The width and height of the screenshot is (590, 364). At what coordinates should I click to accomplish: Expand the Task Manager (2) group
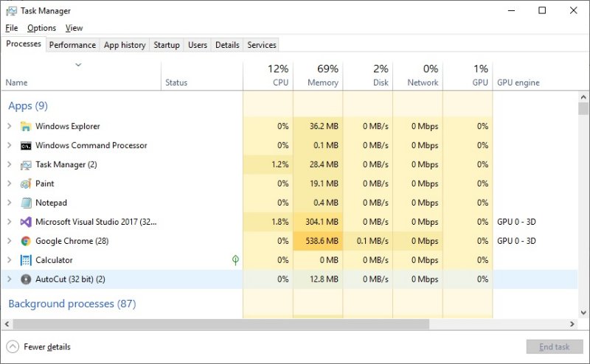[x=10, y=165]
